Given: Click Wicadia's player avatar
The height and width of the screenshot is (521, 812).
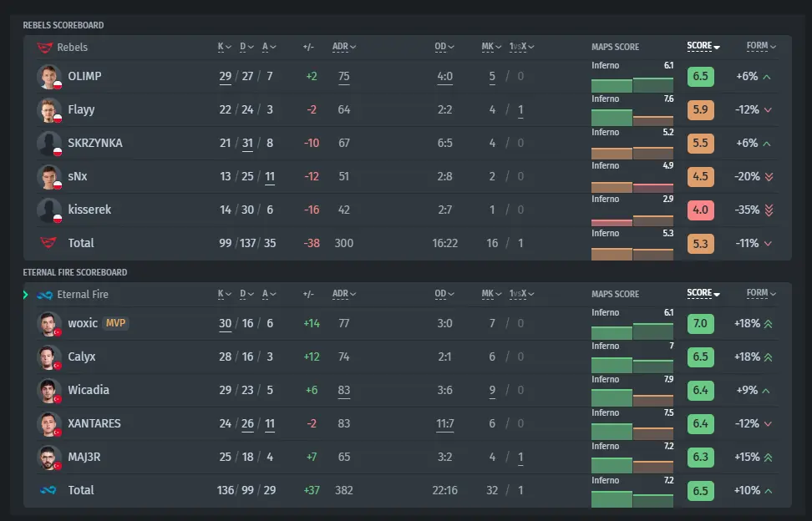Looking at the screenshot, I should pyautogui.click(x=49, y=390).
